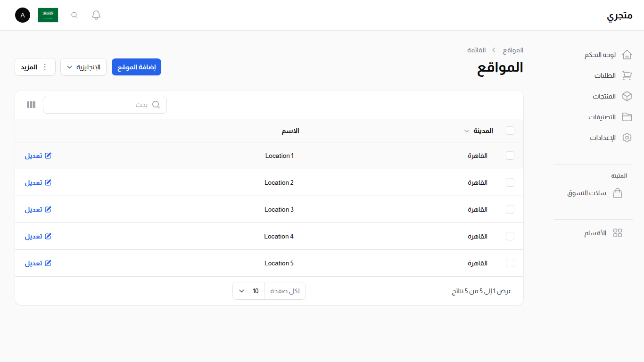Expand the الإنجليزية language dropdown

(83, 67)
